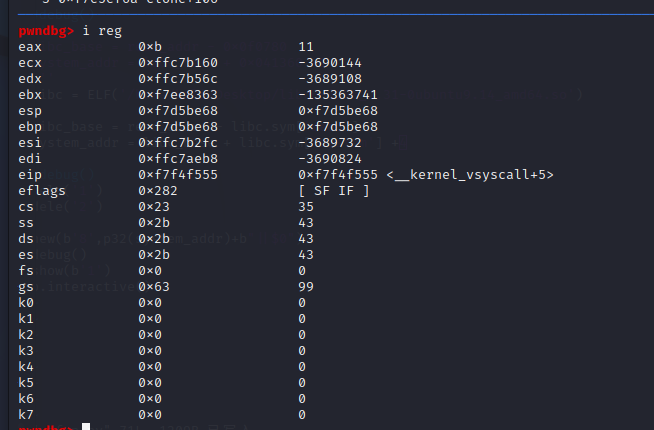
Task: Select the eip address 0xf7f4f555
Action: [x=178, y=175]
